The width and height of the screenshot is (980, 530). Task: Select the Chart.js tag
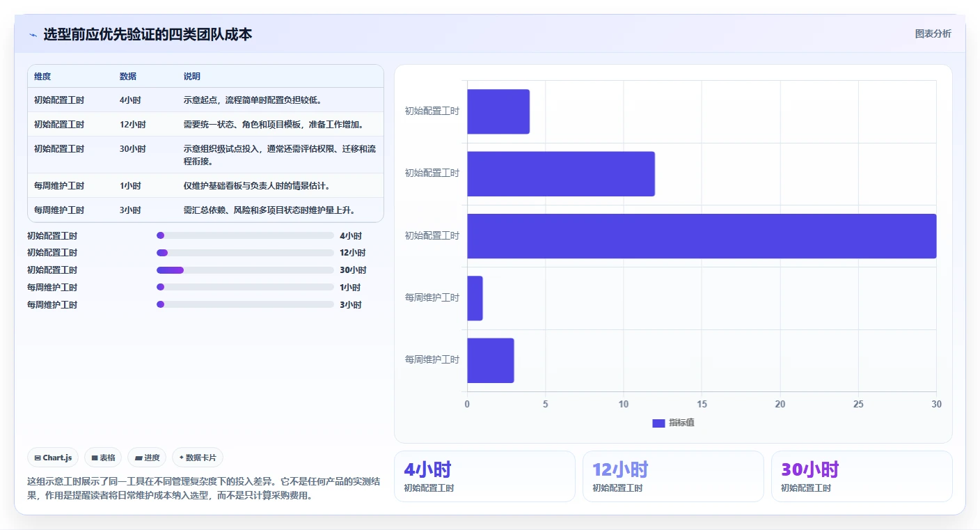point(54,458)
